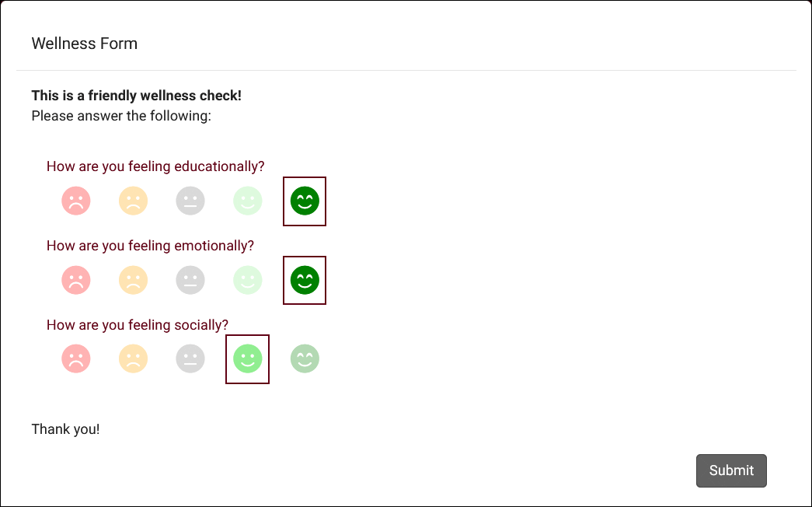Click selected happy face for social question
This screenshot has width=812, height=507.
pyautogui.click(x=248, y=359)
